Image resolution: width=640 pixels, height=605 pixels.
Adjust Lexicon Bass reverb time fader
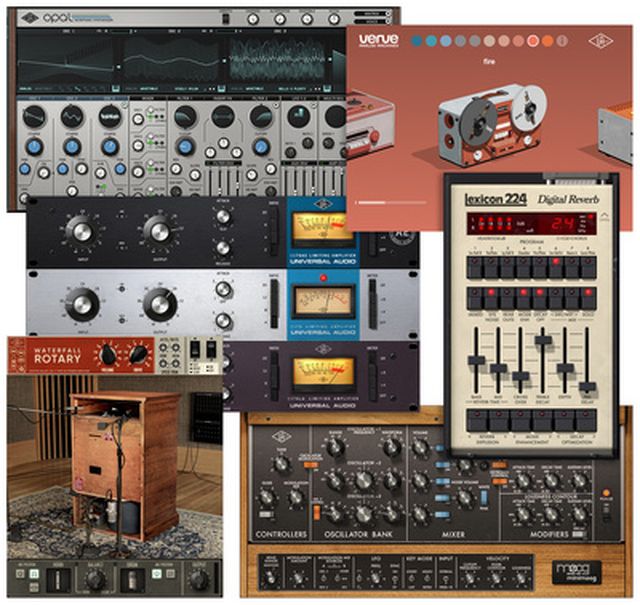click(476, 361)
